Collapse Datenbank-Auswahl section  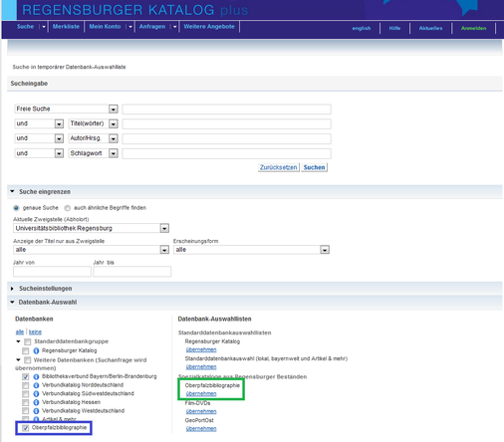click(x=12, y=302)
